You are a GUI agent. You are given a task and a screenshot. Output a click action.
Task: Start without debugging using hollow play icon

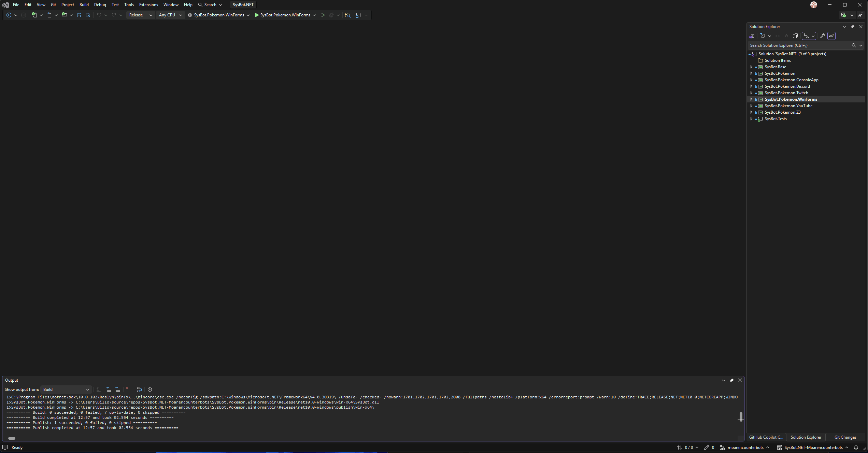(x=322, y=15)
